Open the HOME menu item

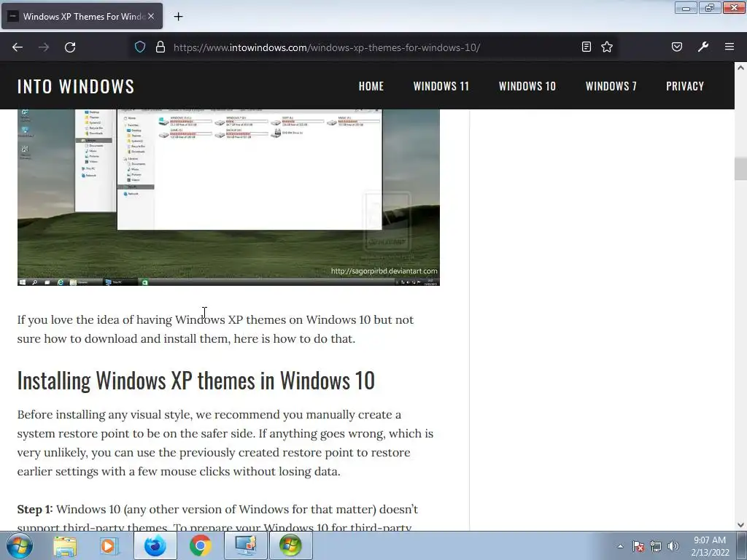tap(371, 86)
